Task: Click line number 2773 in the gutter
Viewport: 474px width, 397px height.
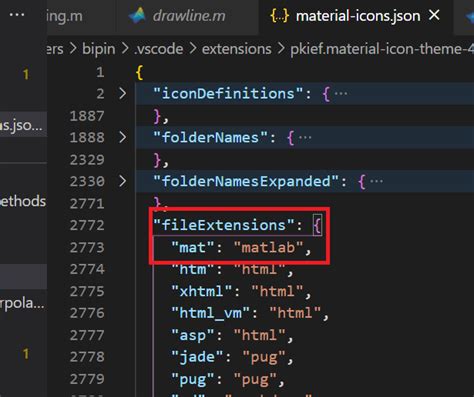Action: pyautogui.click(x=87, y=247)
